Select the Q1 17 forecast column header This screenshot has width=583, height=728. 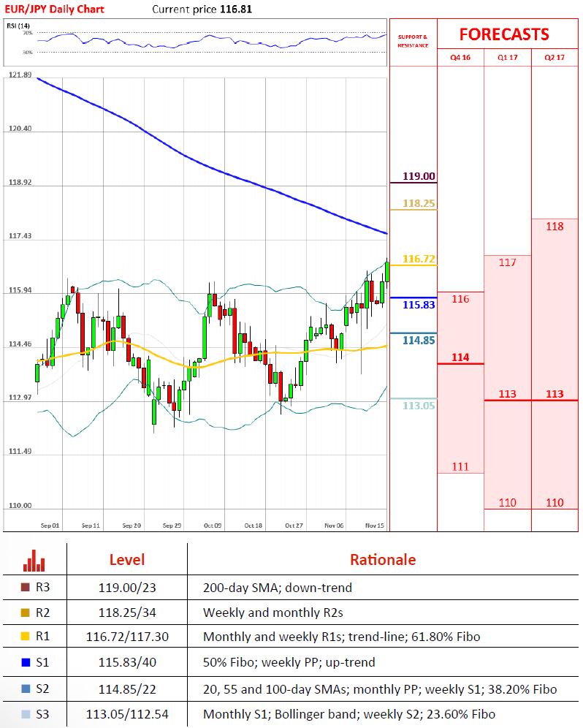coord(507,58)
